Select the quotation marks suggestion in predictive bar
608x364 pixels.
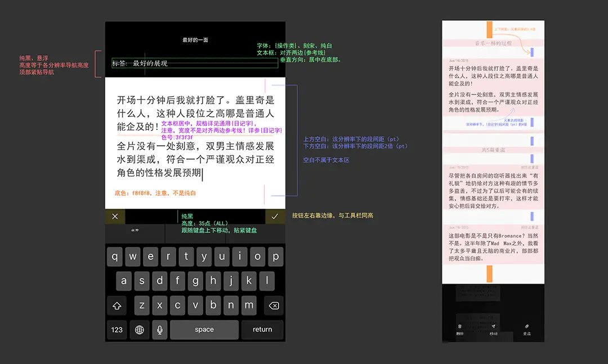pos(135,232)
